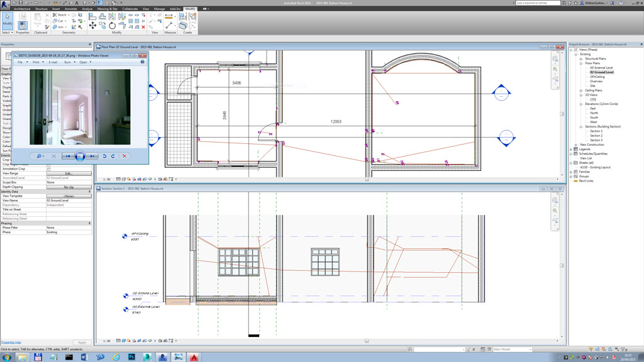Select the Trim/Extend to Corner tool
Screen dimensions: 644x362
point(122,26)
